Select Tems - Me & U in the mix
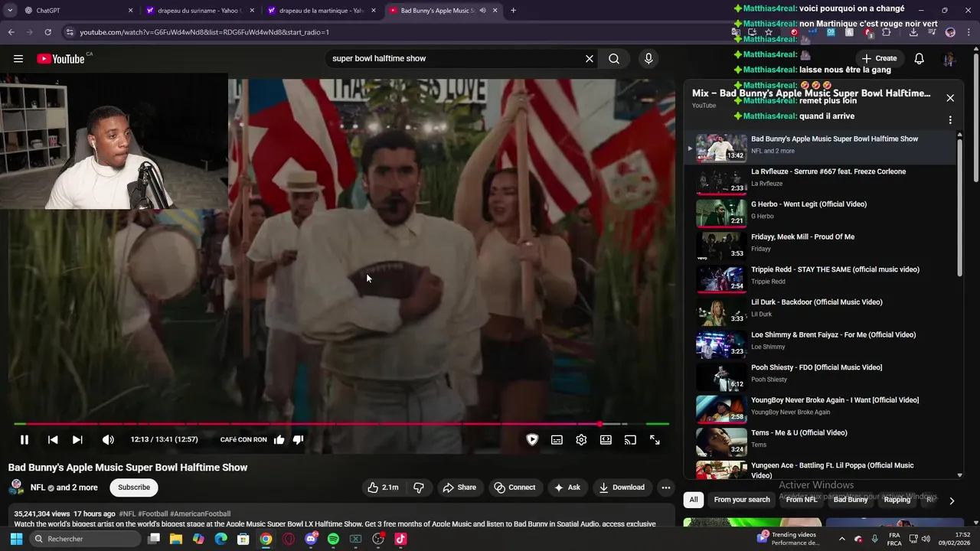 pos(822,442)
